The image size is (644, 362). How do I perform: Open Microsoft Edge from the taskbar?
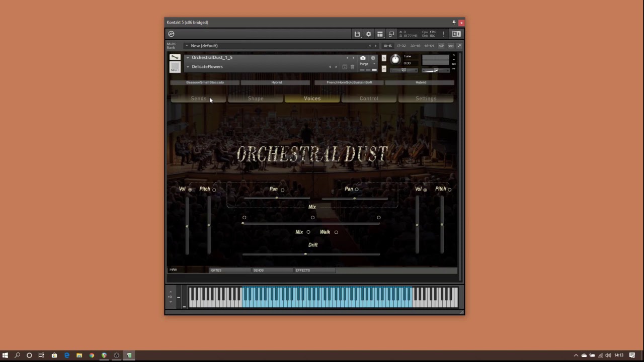click(66, 355)
